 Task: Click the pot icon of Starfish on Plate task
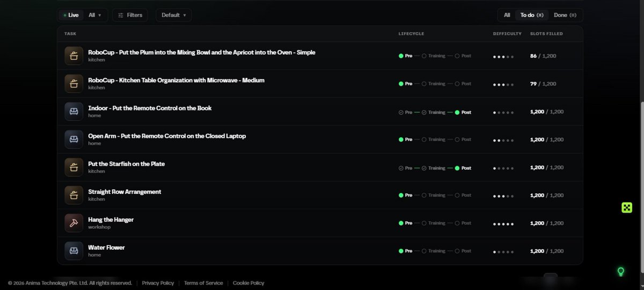pyautogui.click(x=74, y=168)
